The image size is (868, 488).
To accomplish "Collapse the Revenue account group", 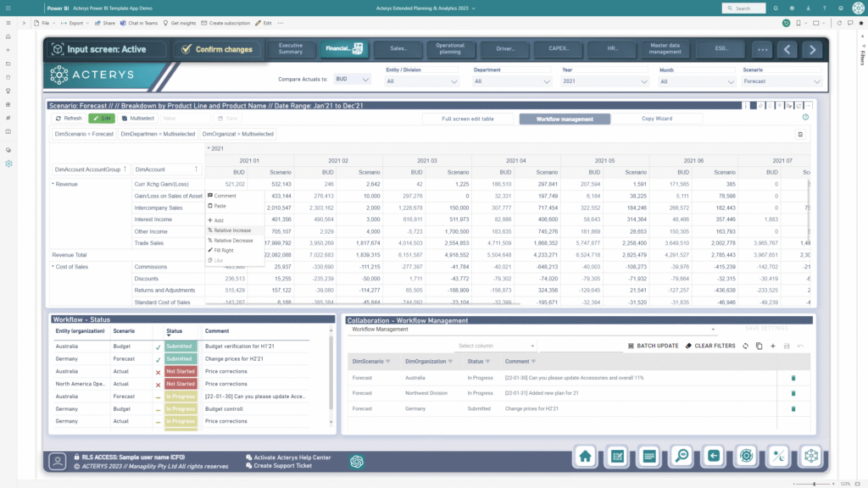I will click(53, 184).
